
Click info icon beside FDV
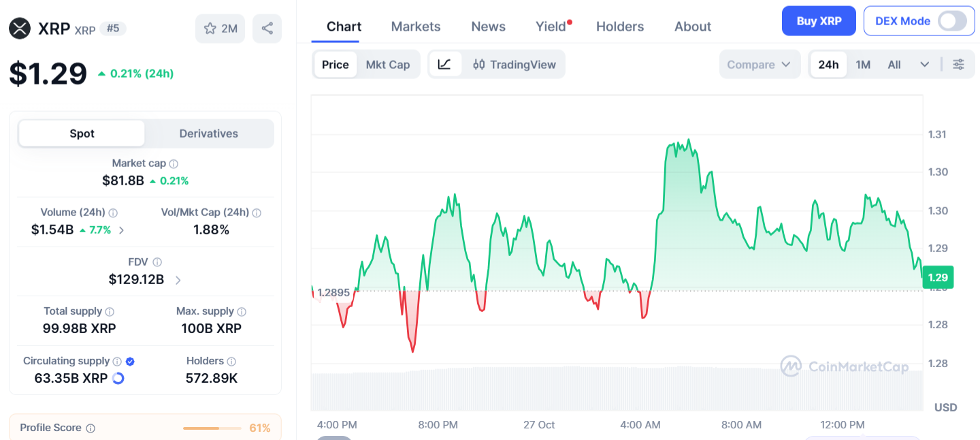click(x=157, y=262)
